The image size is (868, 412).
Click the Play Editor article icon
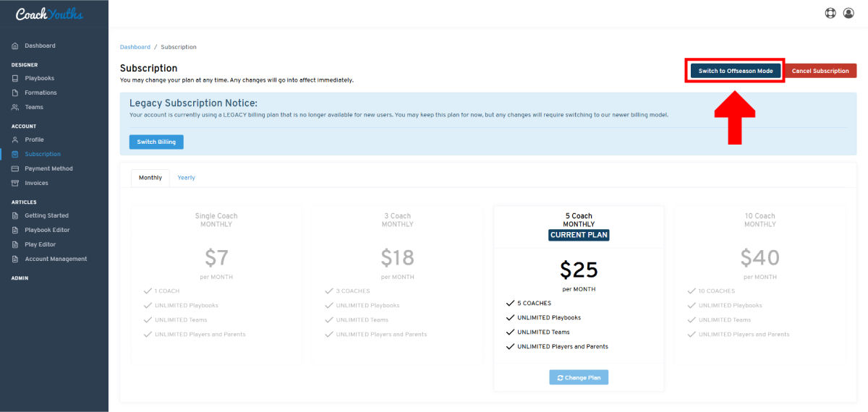pos(15,244)
